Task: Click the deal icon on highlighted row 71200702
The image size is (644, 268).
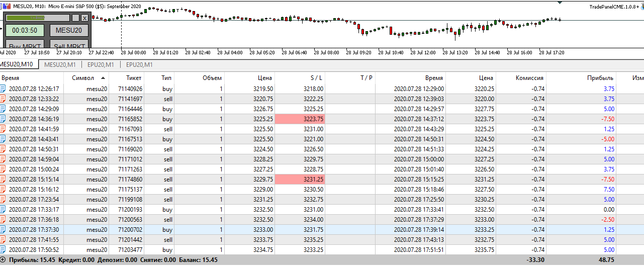Action: 3,230
